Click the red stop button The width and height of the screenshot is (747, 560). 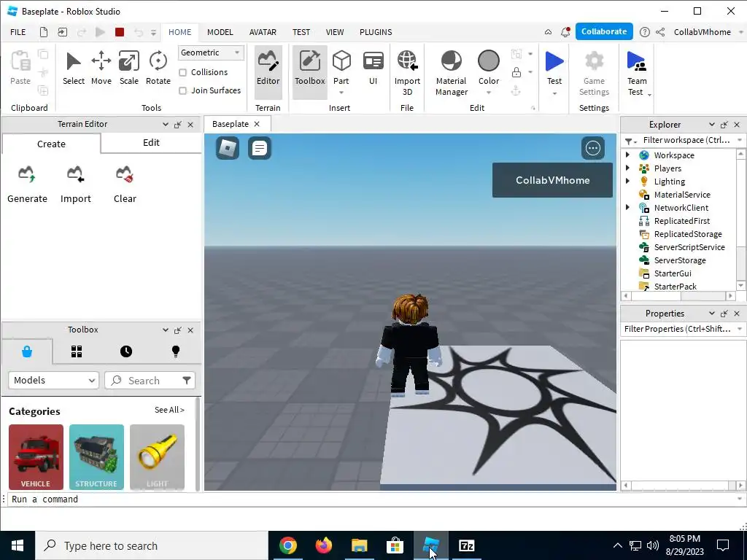coord(120,32)
